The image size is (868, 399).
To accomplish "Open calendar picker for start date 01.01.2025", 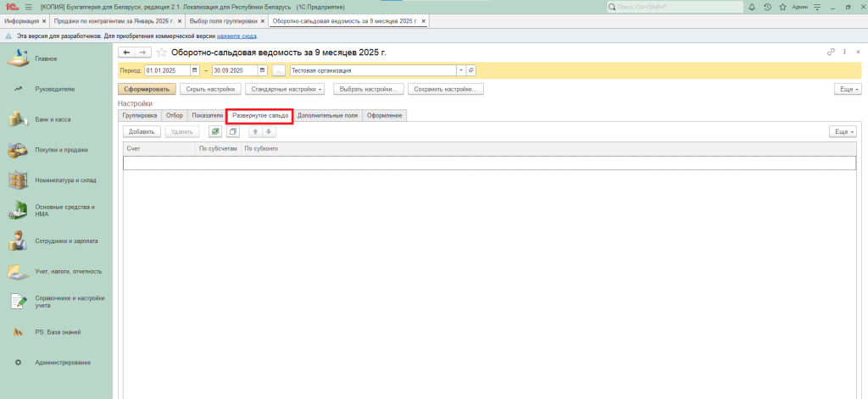I will 195,70.
